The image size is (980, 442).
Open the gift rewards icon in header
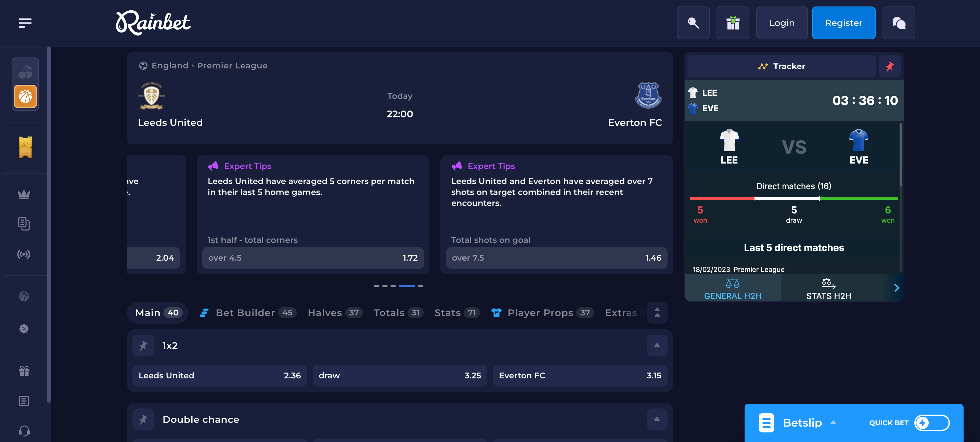coord(732,23)
